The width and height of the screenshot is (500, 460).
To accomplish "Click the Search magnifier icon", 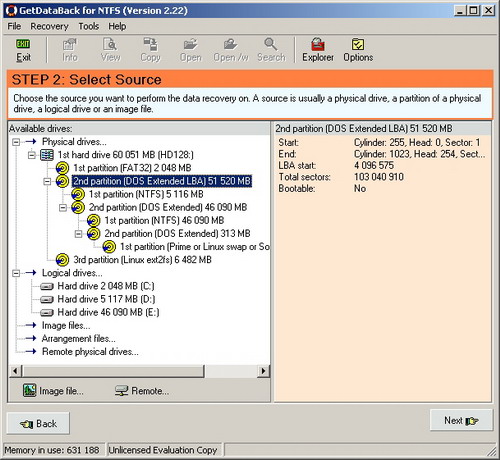I will coord(270,44).
